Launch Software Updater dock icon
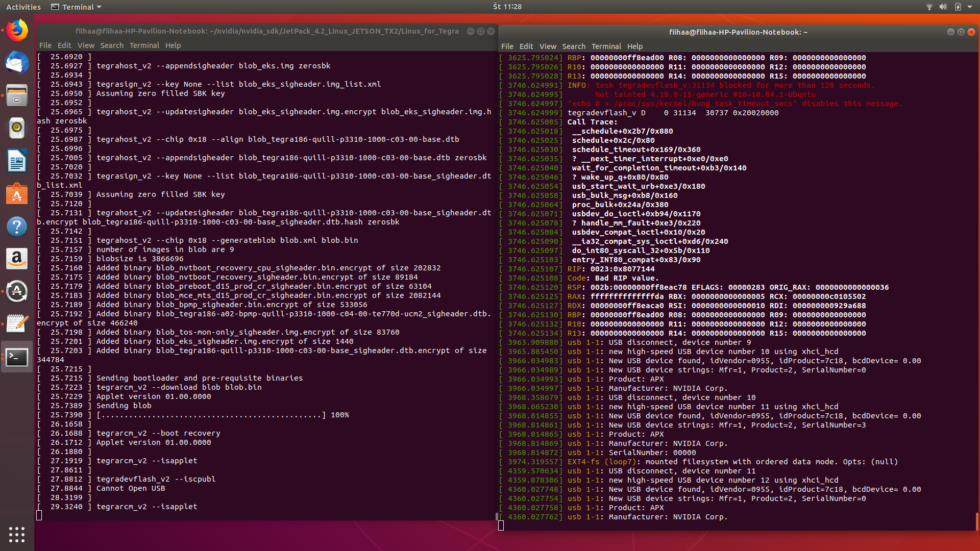 (17, 292)
